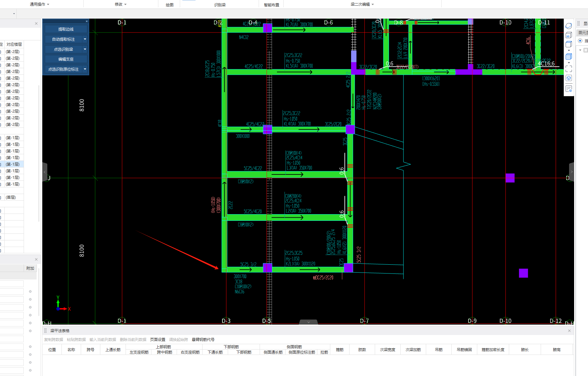Collapse the right side panel with the arrow handle

[571, 172]
